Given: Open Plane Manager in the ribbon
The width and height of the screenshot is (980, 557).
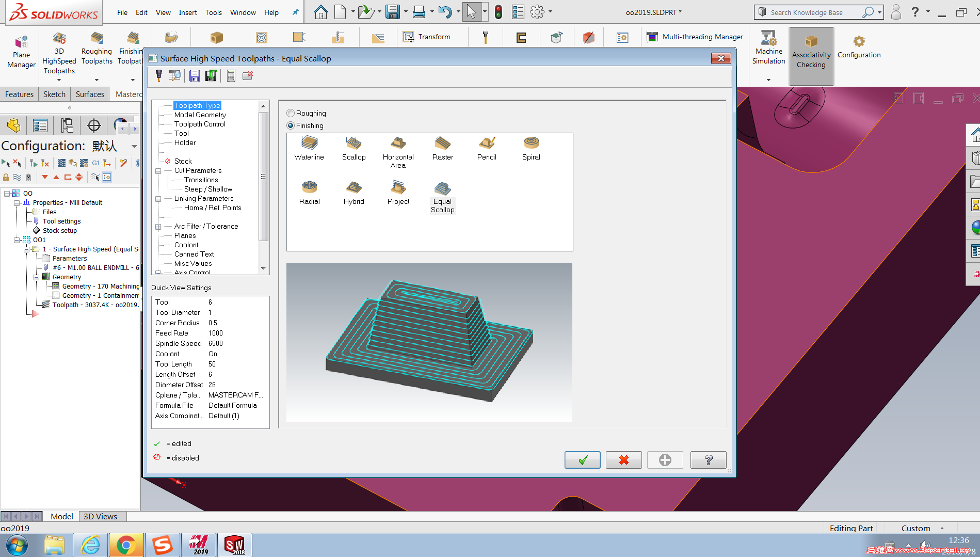Looking at the screenshot, I should (21, 52).
